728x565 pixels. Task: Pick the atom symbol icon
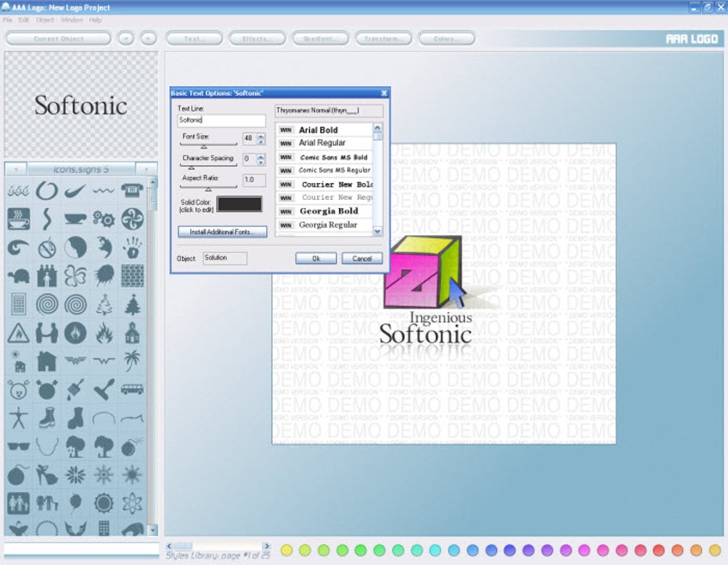pyautogui.click(x=132, y=503)
